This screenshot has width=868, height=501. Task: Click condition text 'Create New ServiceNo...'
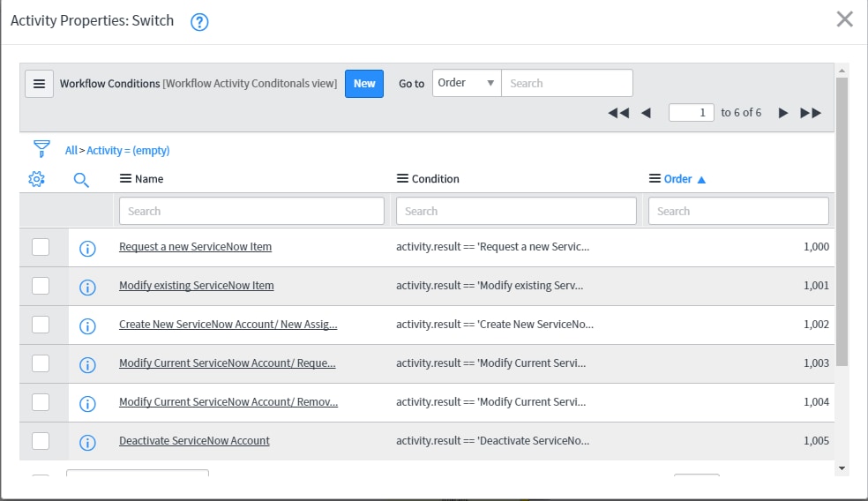tap(495, 324)
